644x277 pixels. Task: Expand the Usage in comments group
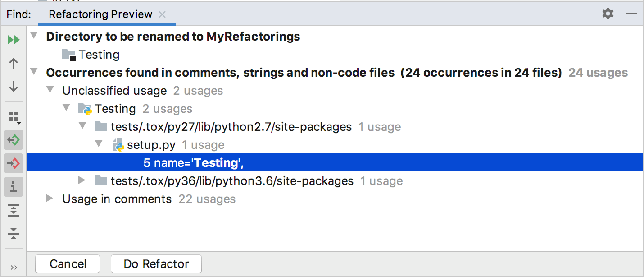click(49, 199)
